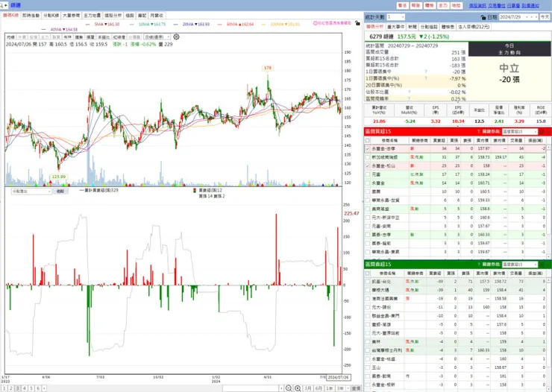Open 月營收 tab

tap(157, 16)
